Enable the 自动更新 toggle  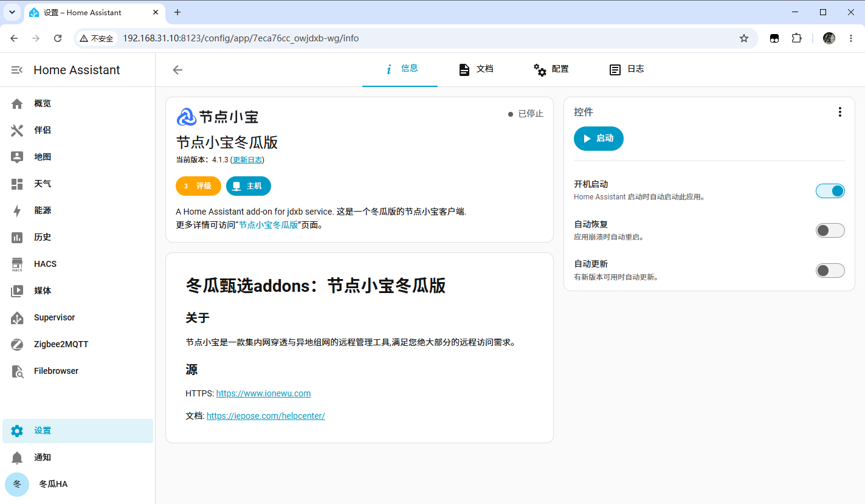point(830,271)
